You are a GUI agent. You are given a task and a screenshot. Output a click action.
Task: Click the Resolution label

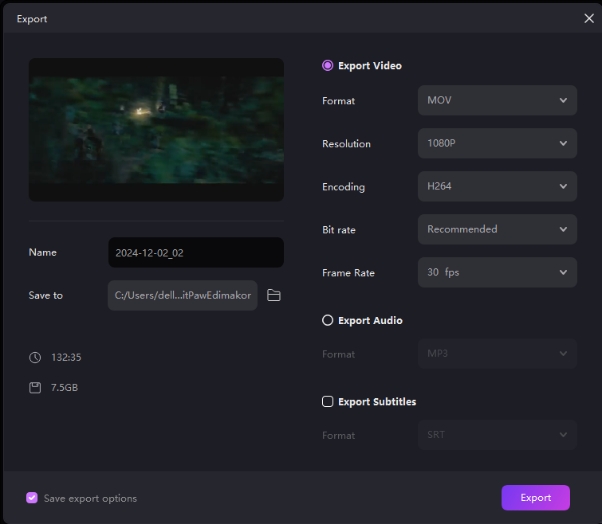[346, 144]
